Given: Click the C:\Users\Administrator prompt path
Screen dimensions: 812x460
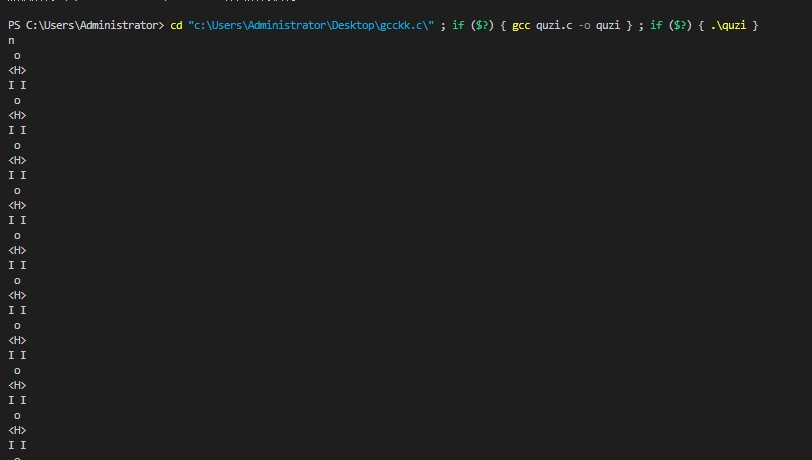Looking at the screenshot, I should [91, 24].
